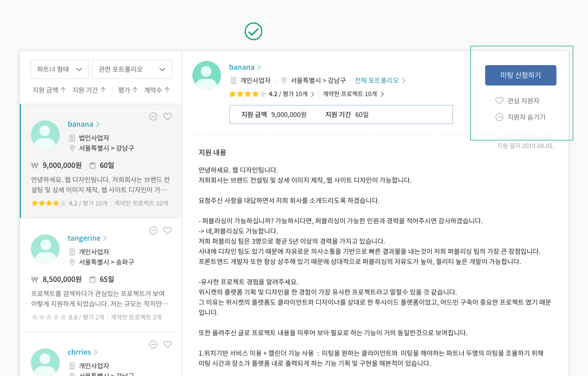Hide chrries applicant via minus icon
The width and height of the screenshot is (588, 376).
(x=153, y=344)
